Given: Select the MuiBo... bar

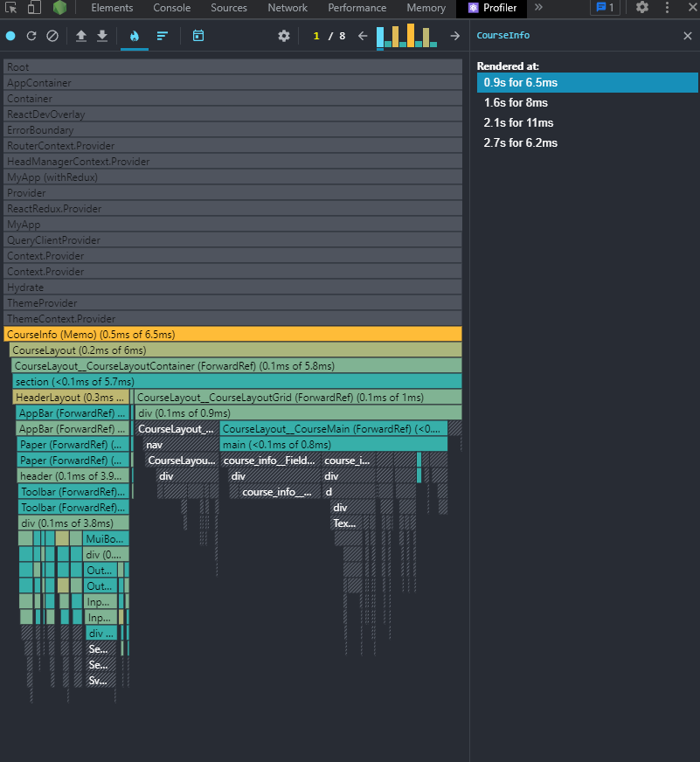Looking at the screenshot, I should [x=106, y=538].
